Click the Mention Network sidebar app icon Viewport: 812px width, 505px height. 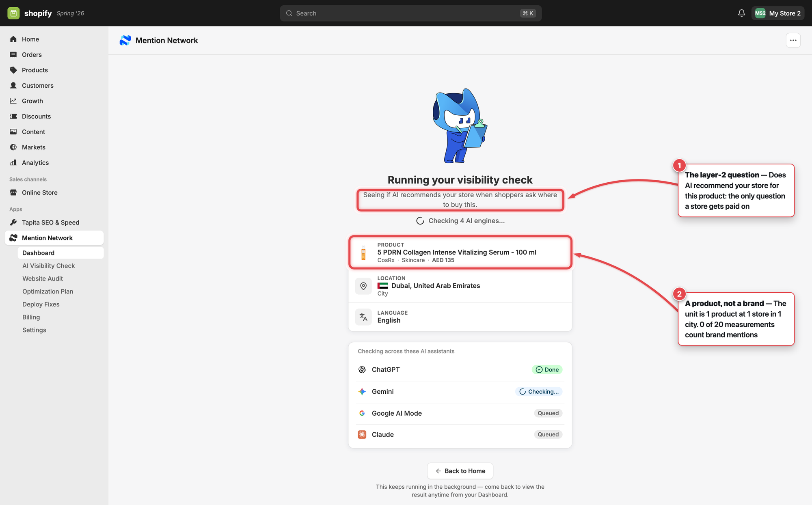click(13, 238)
